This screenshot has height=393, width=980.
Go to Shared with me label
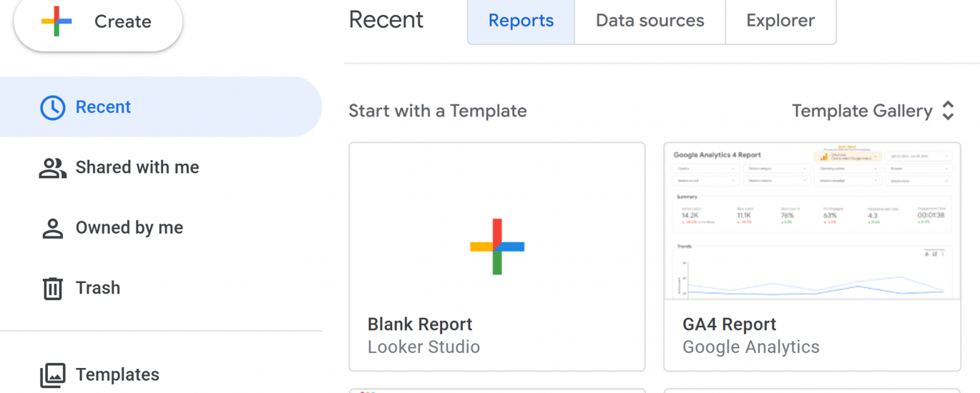(x=137, y=168)
